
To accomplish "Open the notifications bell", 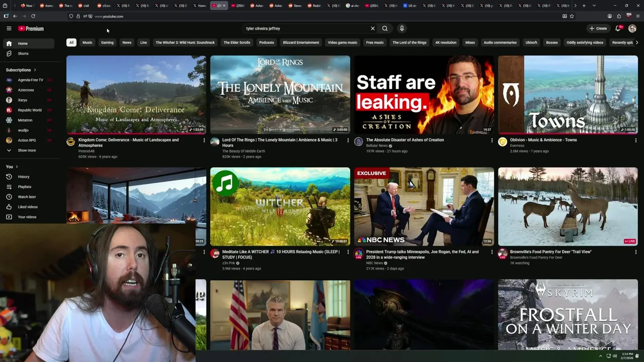I will click(618, 29).
